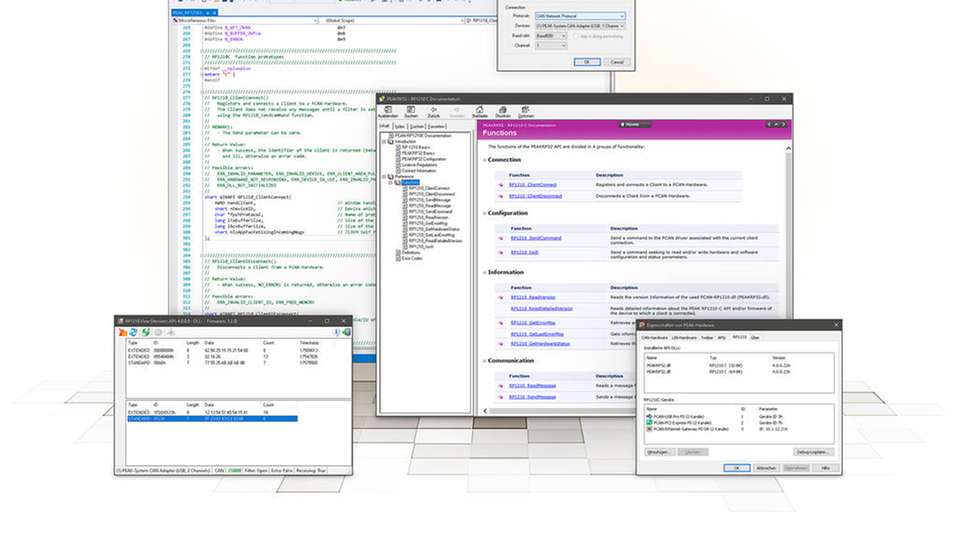Click the PCAN-Ethernet Gateway device icon
Screen dimensions: 960x540
(649, 429)
